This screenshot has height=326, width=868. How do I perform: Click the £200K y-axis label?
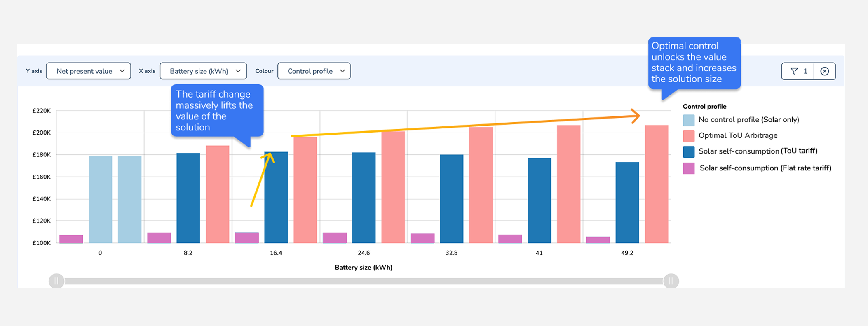click(42, 133)
